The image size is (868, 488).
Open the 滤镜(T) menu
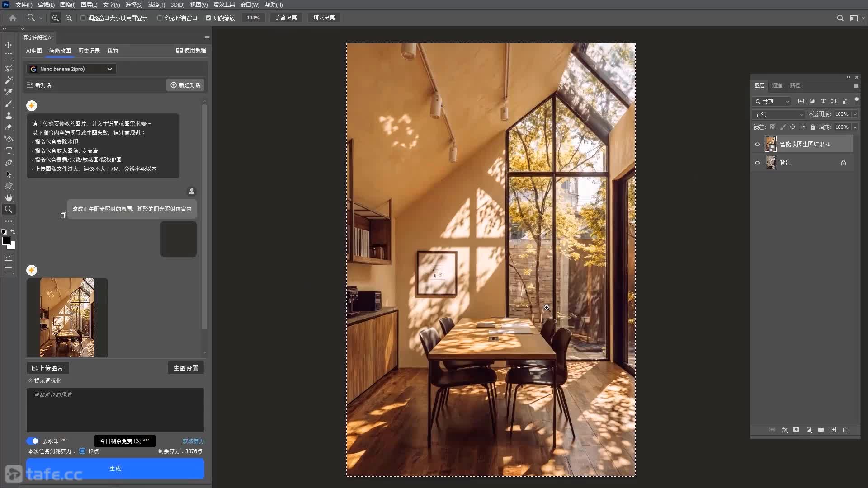pos(156,5)
